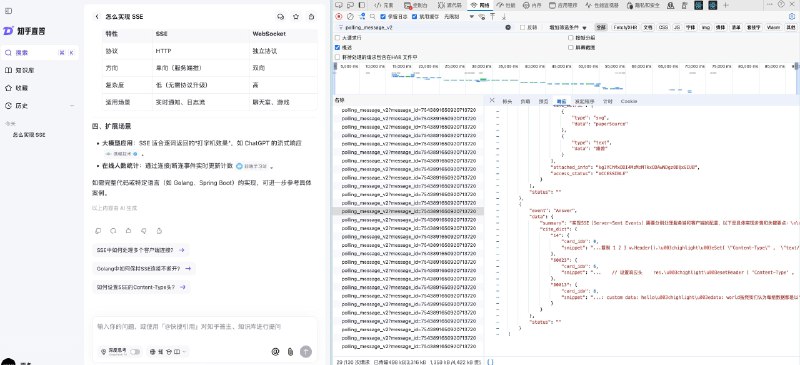Filter requests by CSS type
Viewport: 800px width, 365px height.
[x=663, y=28]
